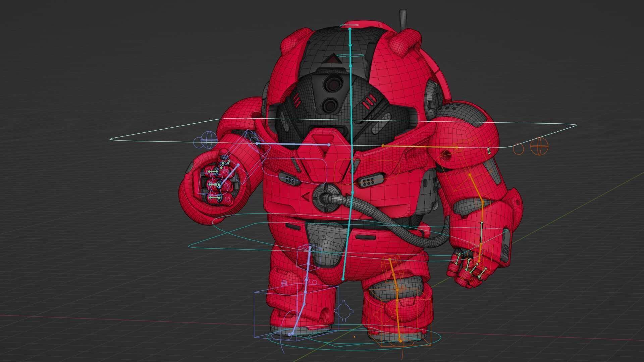Select the blue shoulder clavicle bone
Image resolution: width=644 pixels, height=362 pixels.
293,144
